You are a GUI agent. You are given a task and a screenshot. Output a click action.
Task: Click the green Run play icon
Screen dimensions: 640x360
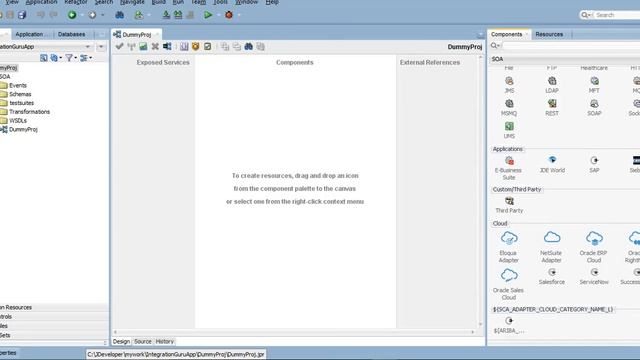pos(208,15)
